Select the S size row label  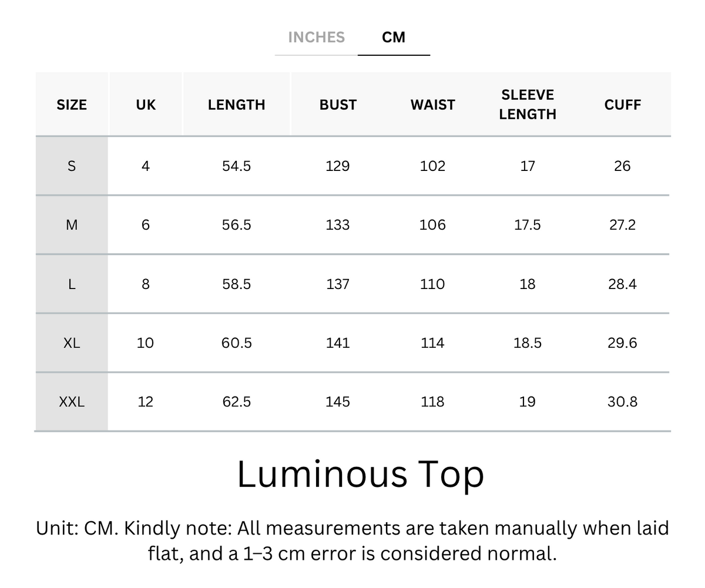pyautogui.click(x=72, y=166)
